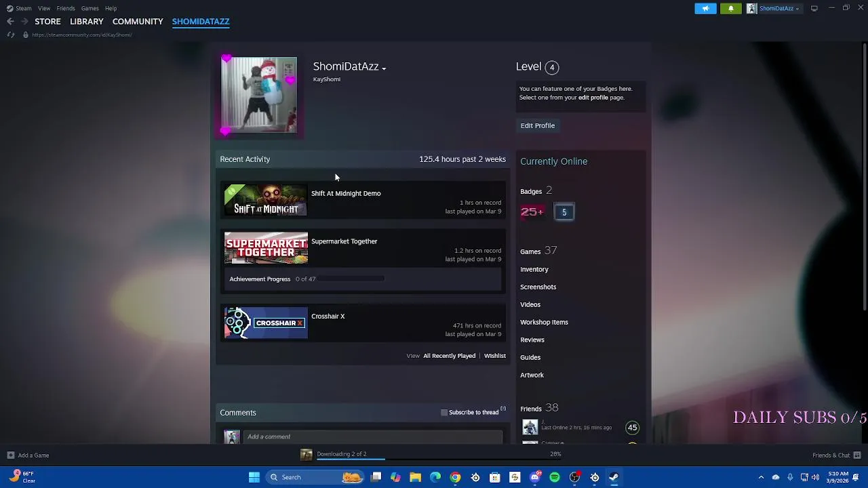
Task: Open the Help menu
Action: 111,8
